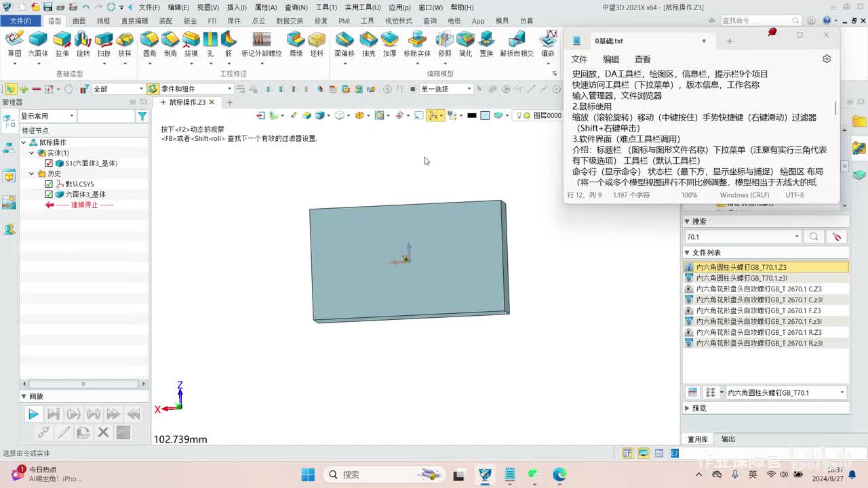This screenshot has height=488, width=868.
Task: Open the 钣金 ribbon tab
Action: [190, 21]
